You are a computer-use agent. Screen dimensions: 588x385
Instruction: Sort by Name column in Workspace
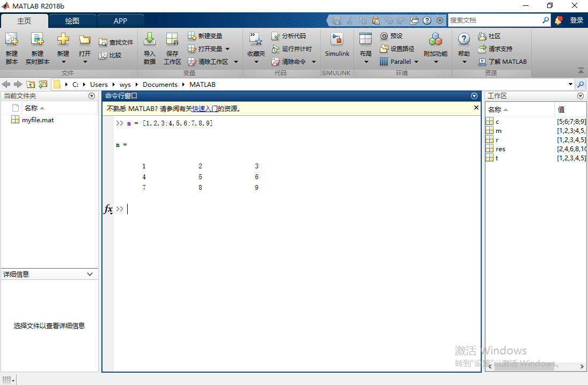(520, 109)
